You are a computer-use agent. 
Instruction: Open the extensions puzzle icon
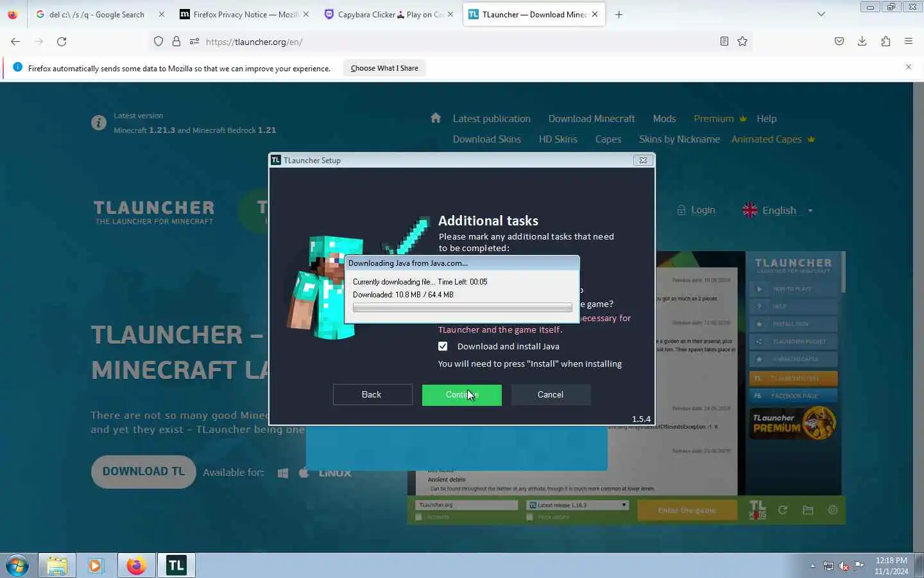[886, 42]
